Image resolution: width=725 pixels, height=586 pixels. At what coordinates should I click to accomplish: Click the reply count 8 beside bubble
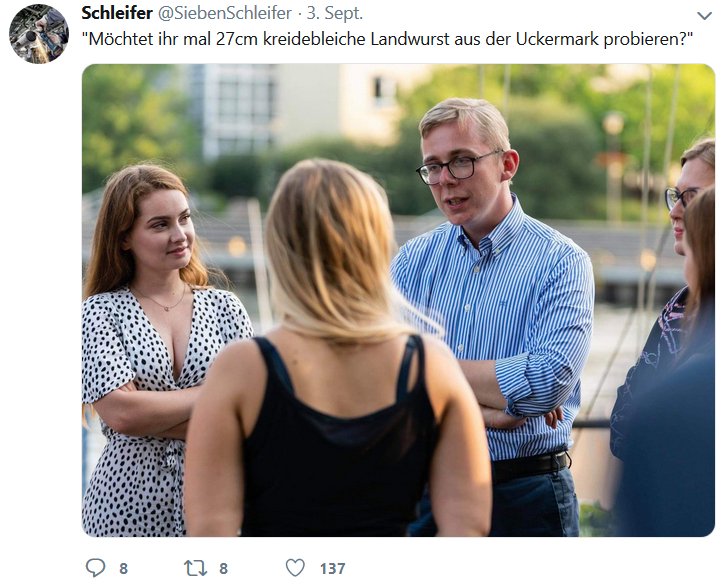tap(123, 568)
